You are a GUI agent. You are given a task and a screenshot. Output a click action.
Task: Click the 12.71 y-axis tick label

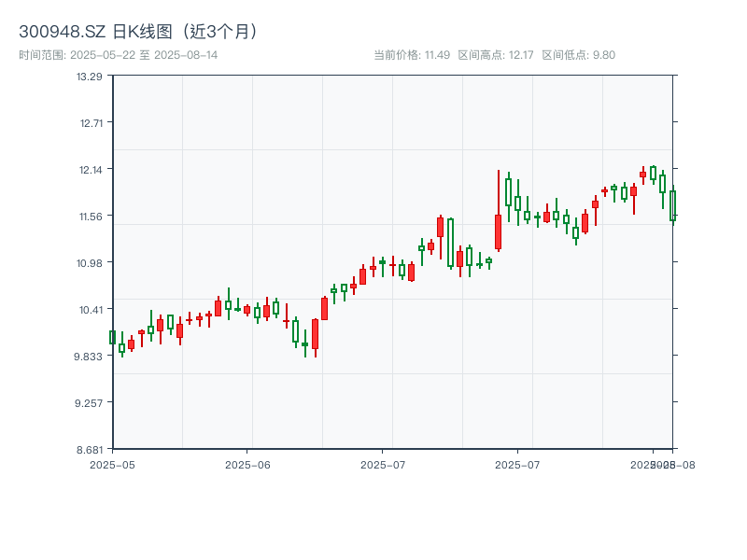click(x=89, y=122)
